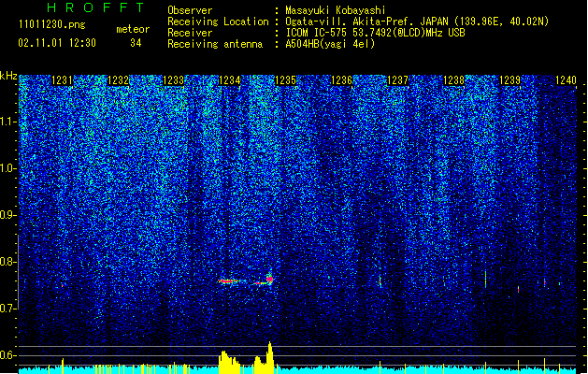Viewport: 588px width, 374px height.
Task: Click the Receiver label
Action: pyautogui.click(x=190, y=33)
